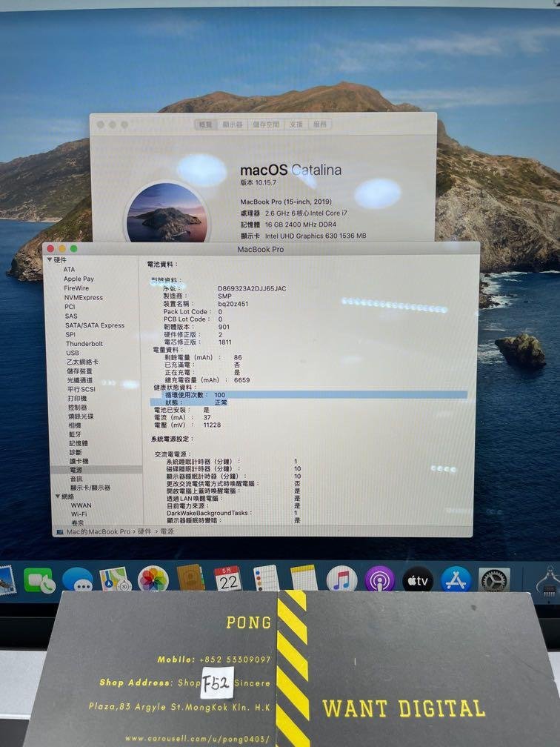The image size is (560, 747).
Task: Select 藍牙 in the sidebar
Action: (x=75, y=434)
